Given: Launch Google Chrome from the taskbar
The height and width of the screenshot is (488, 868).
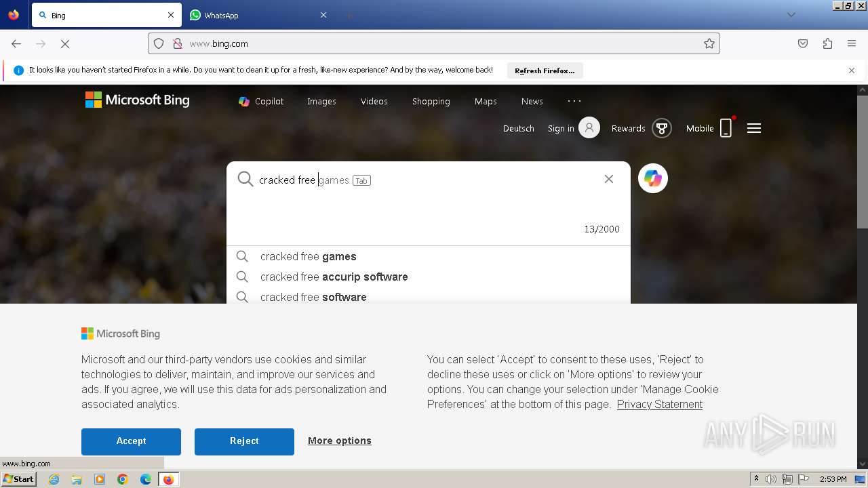Looking at the screenshot, I should [x=123, y=479].
